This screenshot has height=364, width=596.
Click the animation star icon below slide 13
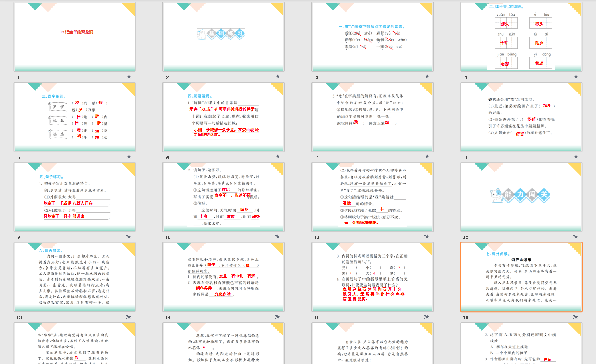(x=129, y=317)
